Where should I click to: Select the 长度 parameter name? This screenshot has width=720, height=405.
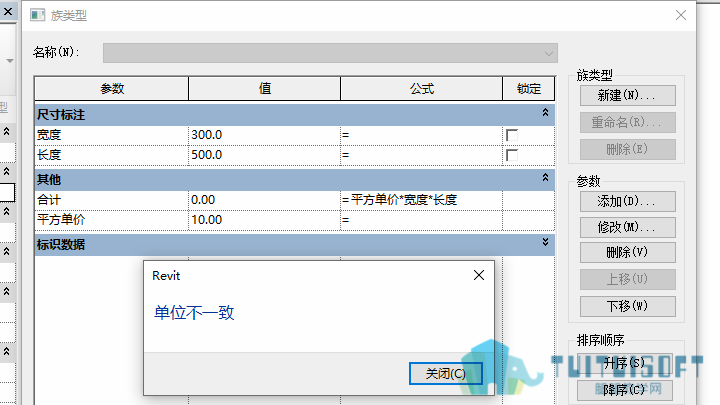point(112,155)
